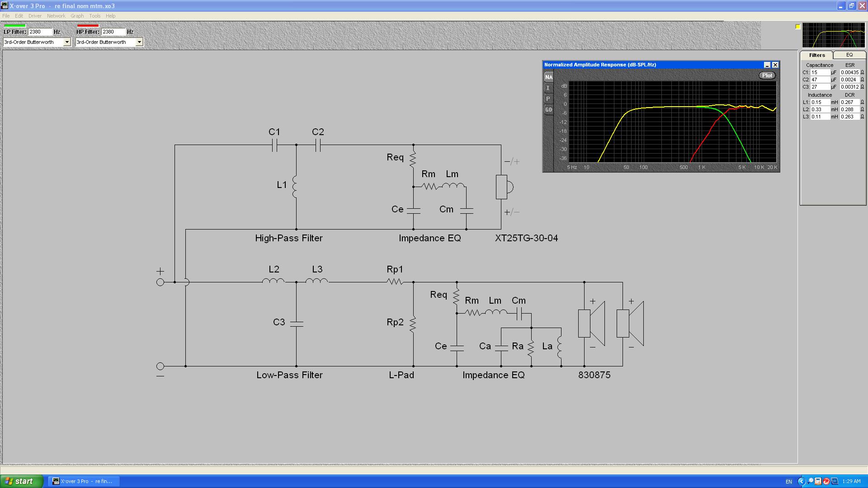Screen dimensions: 868x488
Task: Click the Rp1 resistor symbol in L-Pad
Action: [x=395, y=282]
